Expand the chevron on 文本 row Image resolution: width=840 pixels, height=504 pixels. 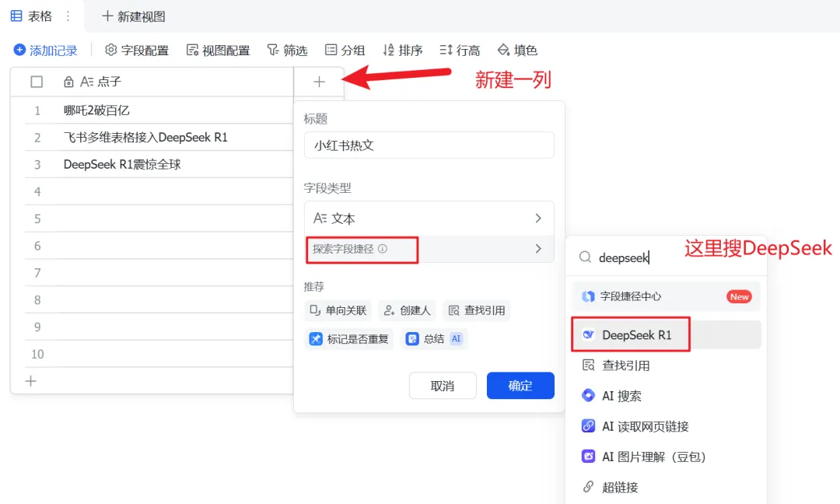[538, 219]
